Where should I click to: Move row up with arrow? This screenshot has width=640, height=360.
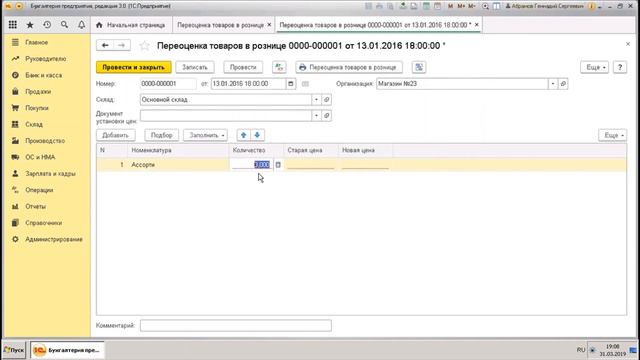244,135
